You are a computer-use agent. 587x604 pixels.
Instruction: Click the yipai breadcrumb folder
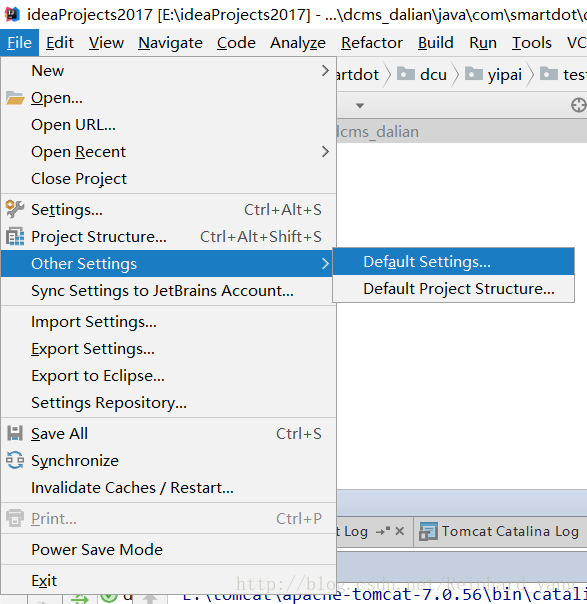[x=493, y=74]
